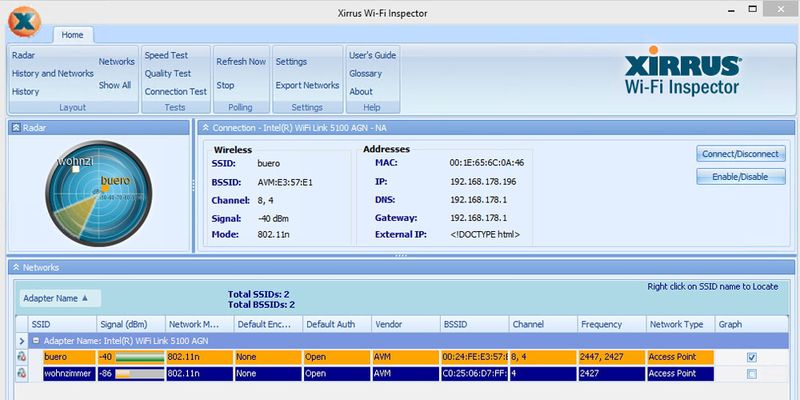This screenshot has height=400, width=800.
Task: Click the BSSID value AVM:E3:57:E1
Action: (x=285, y=182)
